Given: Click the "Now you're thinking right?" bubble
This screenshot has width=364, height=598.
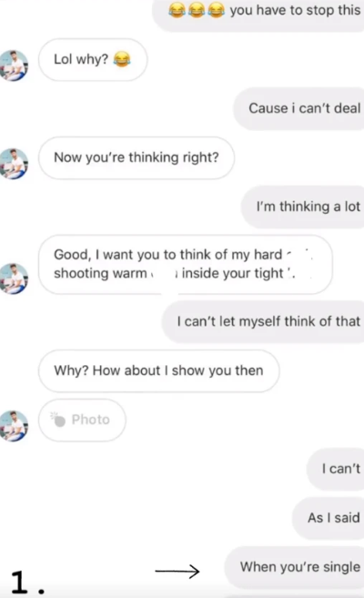Looking at the screenshot, I should point(136,157).
